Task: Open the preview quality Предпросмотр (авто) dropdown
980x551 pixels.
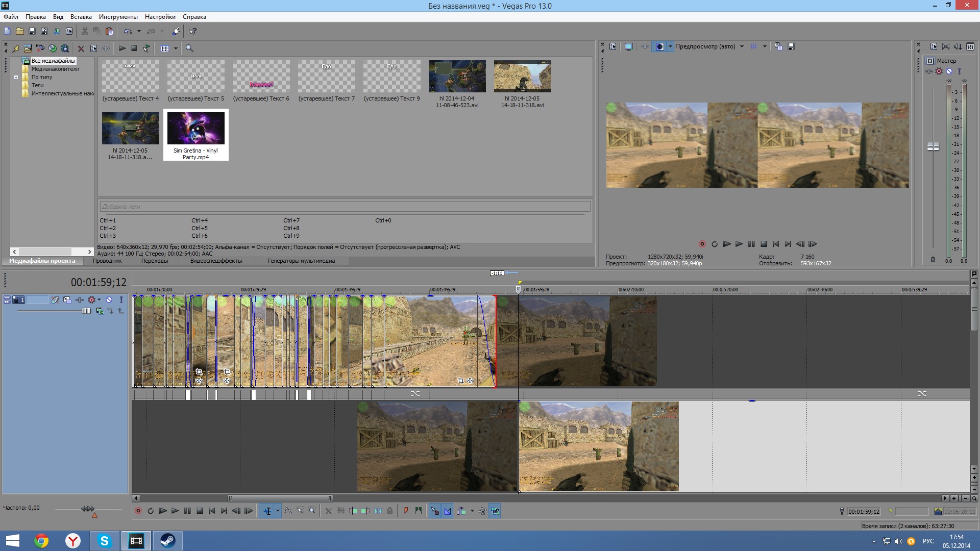Action: point(742,46)
